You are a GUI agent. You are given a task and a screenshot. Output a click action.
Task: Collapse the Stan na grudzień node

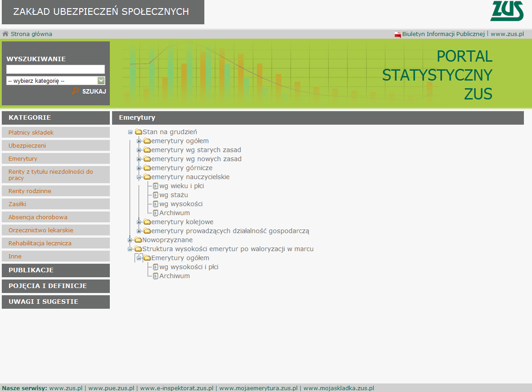pos(130,132)
